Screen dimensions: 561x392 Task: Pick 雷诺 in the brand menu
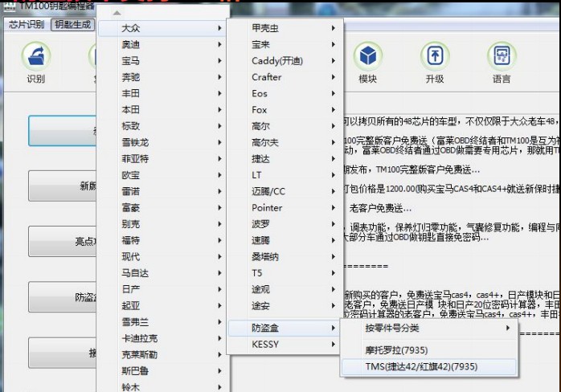click(x=162, y=191)
